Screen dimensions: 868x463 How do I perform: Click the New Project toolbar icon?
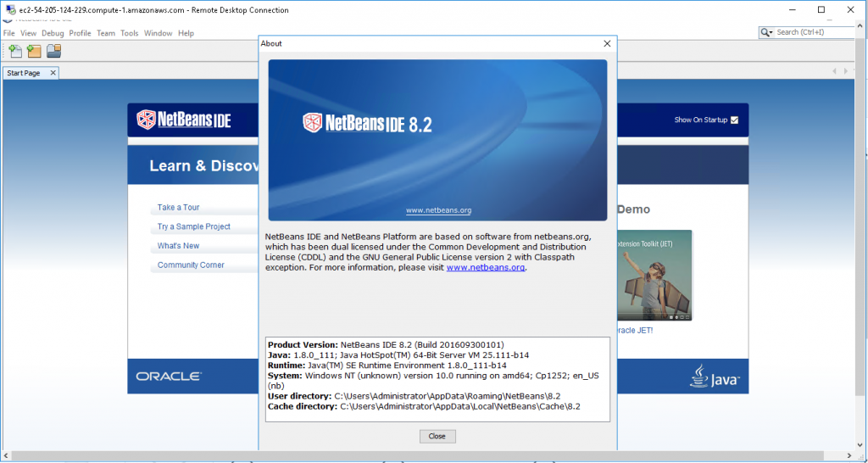click(x=34, y=52)
